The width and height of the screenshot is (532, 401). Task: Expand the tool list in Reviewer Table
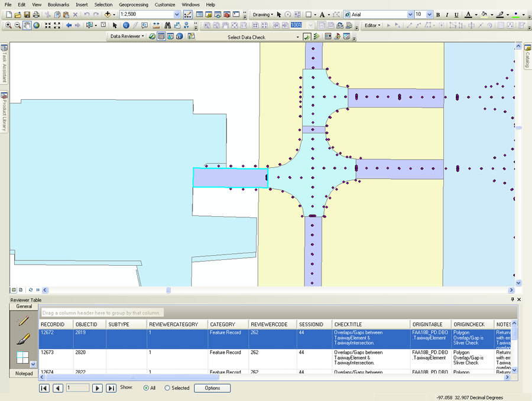[33, 364]
